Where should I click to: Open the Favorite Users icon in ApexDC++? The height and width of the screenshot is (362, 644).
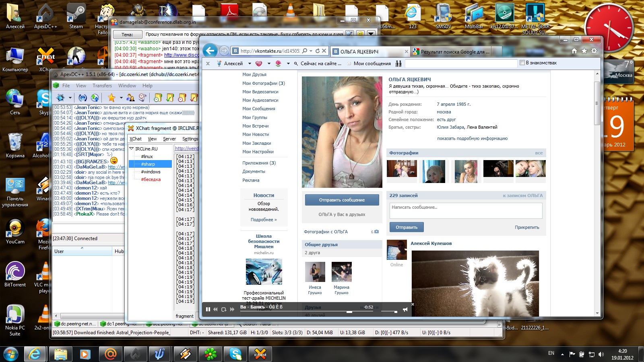coord(130,97)
